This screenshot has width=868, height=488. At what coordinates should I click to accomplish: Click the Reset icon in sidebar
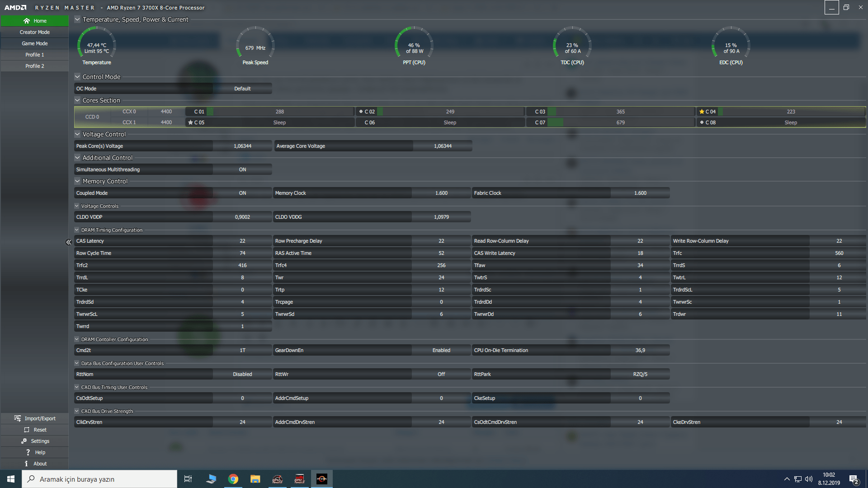(x=27, y=430)
